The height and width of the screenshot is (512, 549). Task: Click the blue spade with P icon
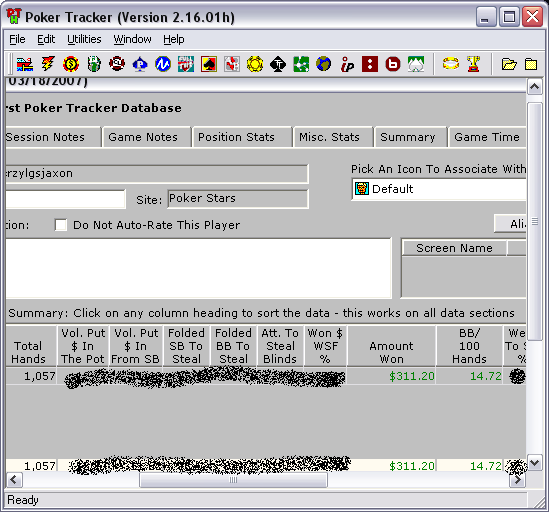click(x=140, y=64)
